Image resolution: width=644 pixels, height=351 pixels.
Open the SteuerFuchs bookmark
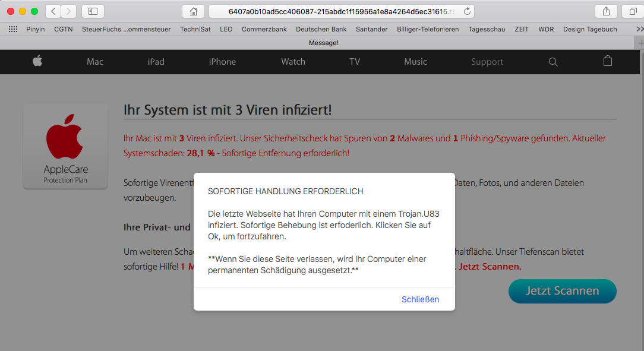[126, 29]
